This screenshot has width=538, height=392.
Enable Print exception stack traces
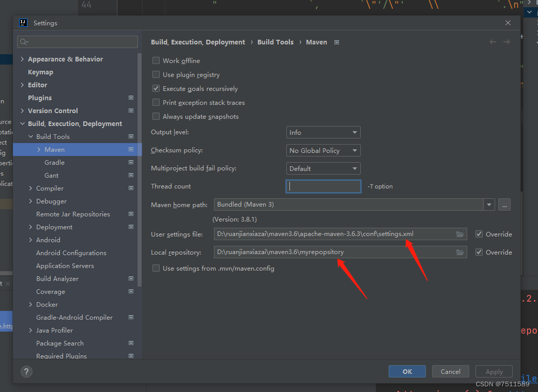[x=156, y=103]
